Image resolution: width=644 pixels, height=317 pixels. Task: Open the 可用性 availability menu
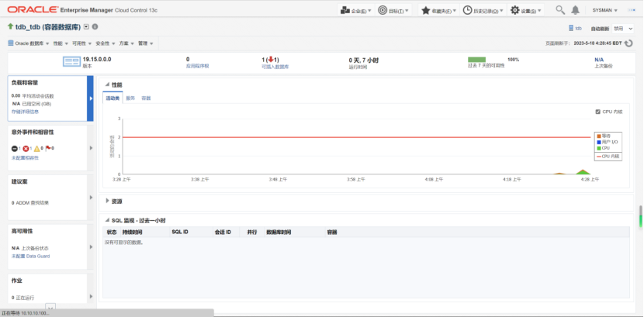point(81,43)
